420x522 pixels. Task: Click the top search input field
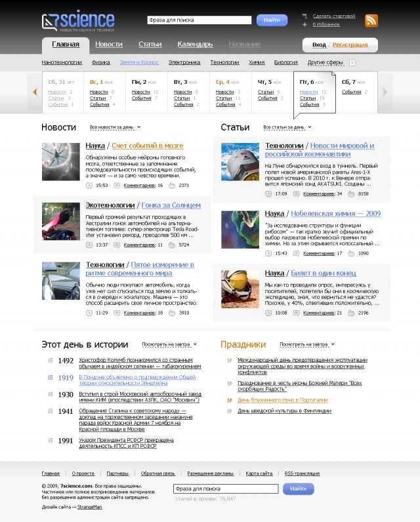199,20
